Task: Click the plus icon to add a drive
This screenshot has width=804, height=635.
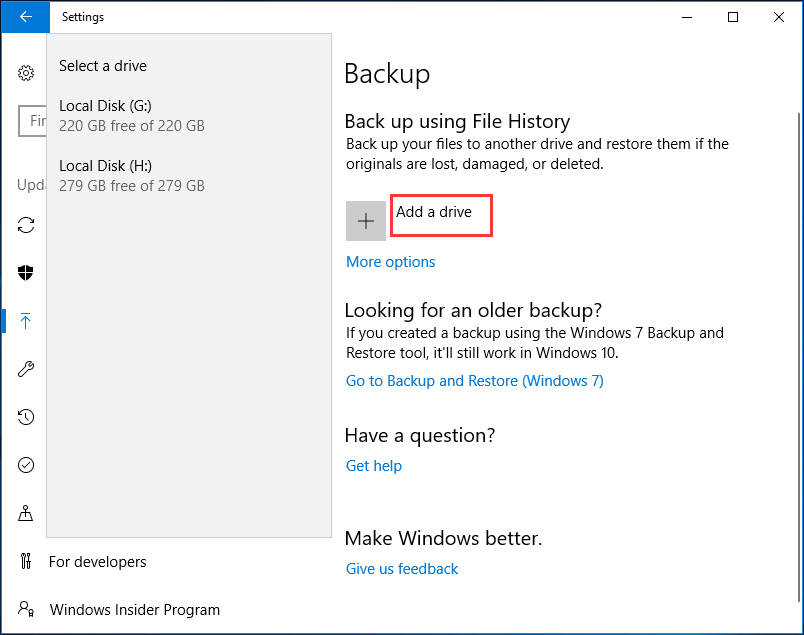Action: 365,220
